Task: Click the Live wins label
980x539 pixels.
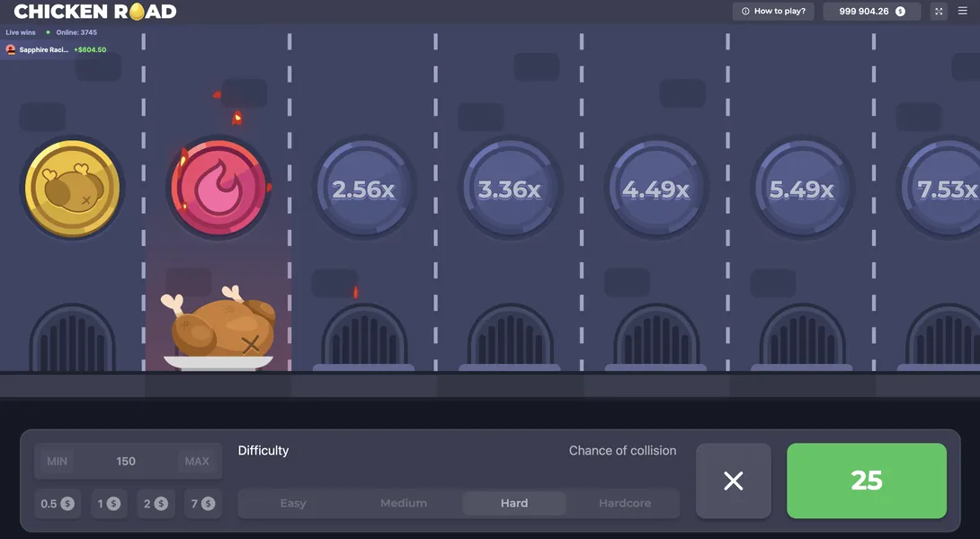Action: [x=20, y=31]
